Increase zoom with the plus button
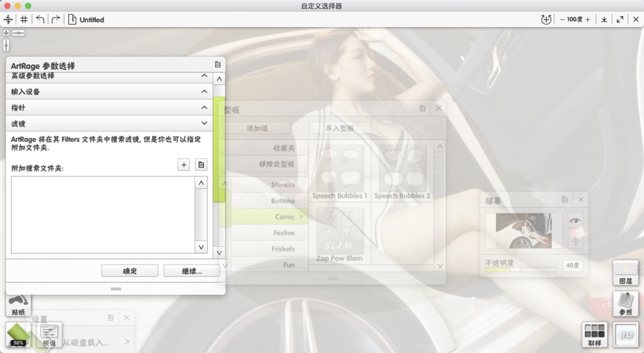Image resolution: width=644 pixels, height=353 pixels. [588, 19]
